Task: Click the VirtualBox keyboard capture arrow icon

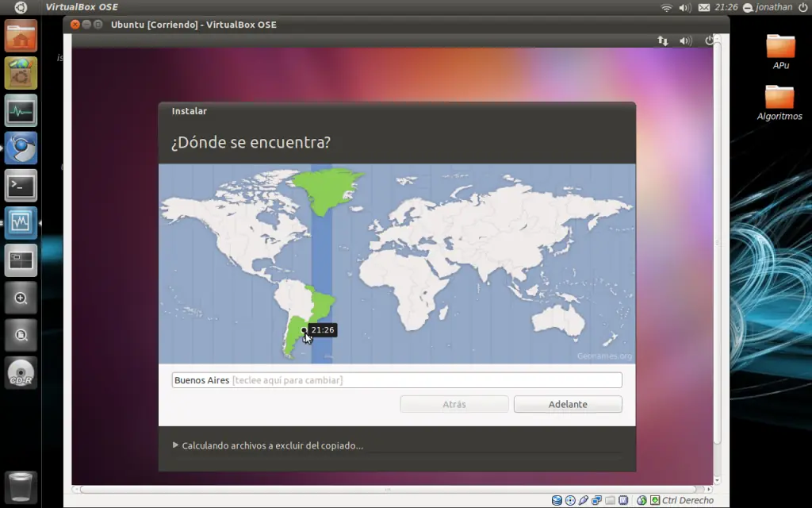Action: 655,500
